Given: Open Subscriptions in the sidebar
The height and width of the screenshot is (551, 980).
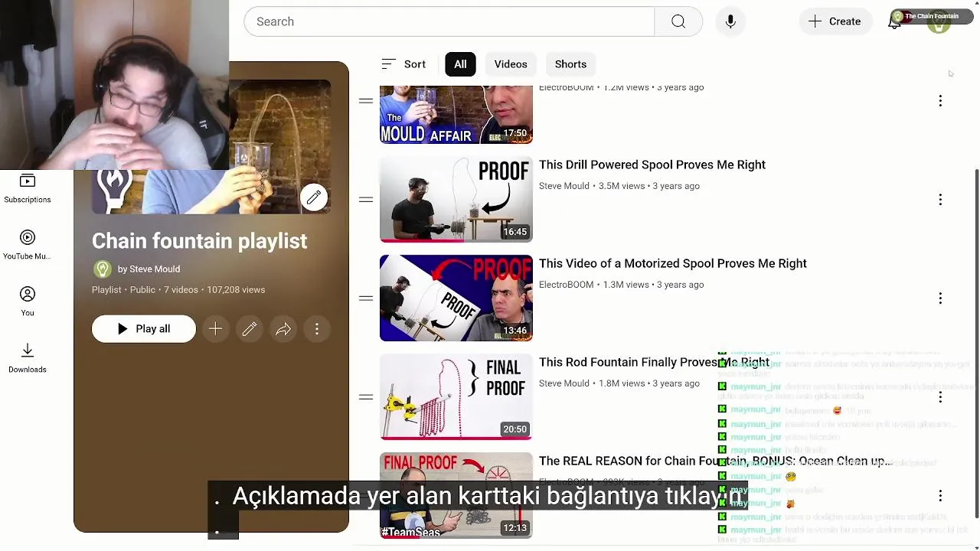Looking at the screenshot, I should coord(28,188).
